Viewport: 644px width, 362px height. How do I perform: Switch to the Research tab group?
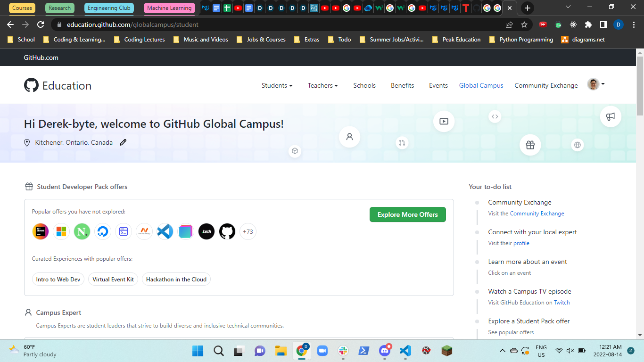[x=60, y=8]
